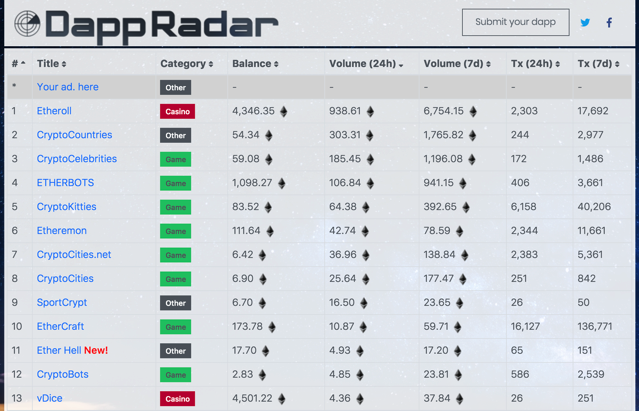
Task: Click the Other tag in CryptoCountries row
Action: pyautogui.click(x=175, y=135)
